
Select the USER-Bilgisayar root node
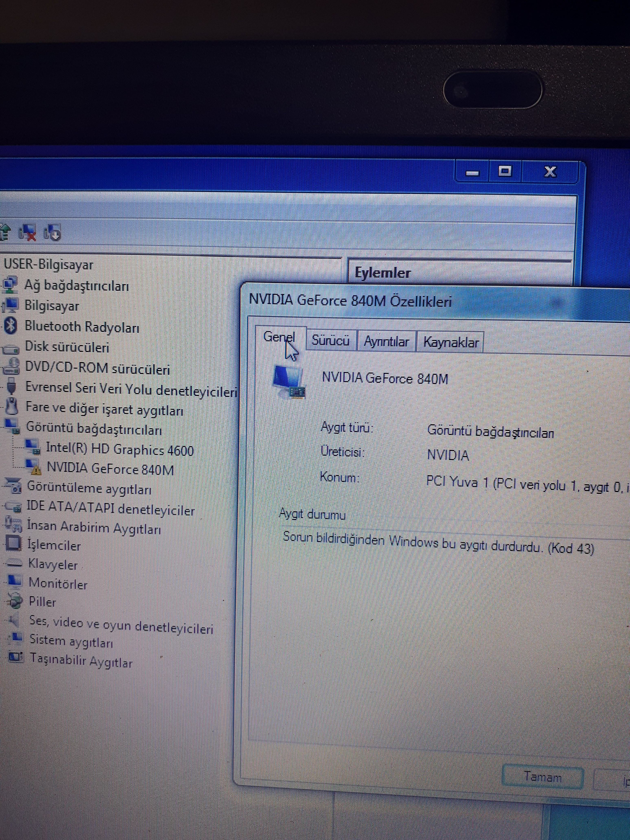[48, 264]
